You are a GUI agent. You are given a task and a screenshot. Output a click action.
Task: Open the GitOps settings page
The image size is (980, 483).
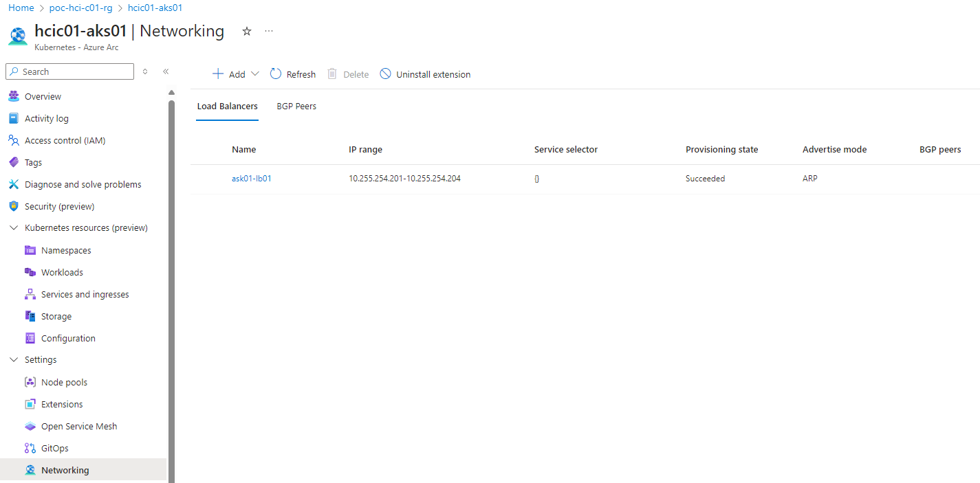tap(54, 448)
